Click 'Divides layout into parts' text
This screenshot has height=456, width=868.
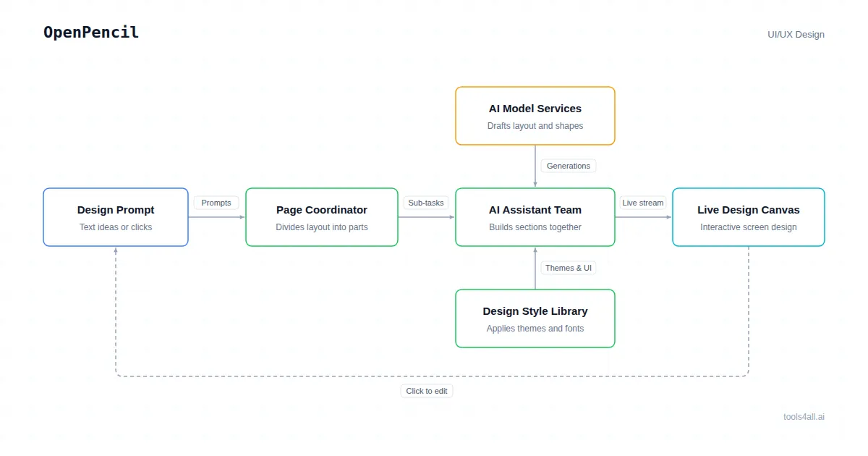pos(322,227)
